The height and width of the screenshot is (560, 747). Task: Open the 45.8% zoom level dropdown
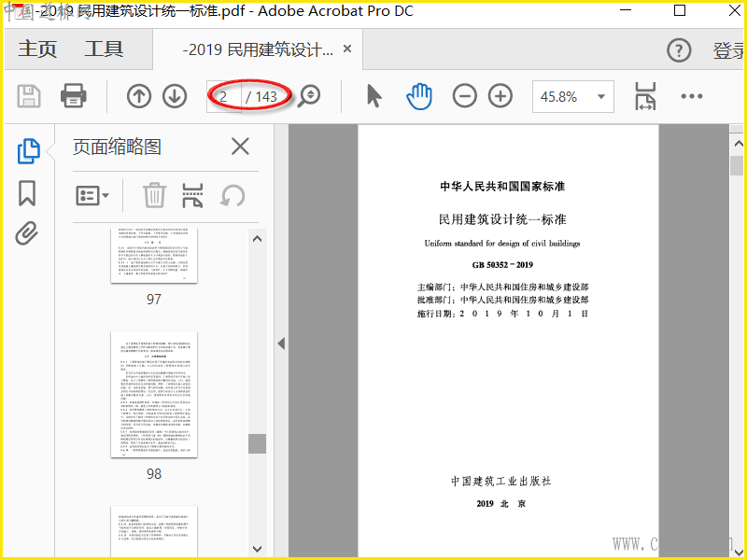[x=573, y=97]
